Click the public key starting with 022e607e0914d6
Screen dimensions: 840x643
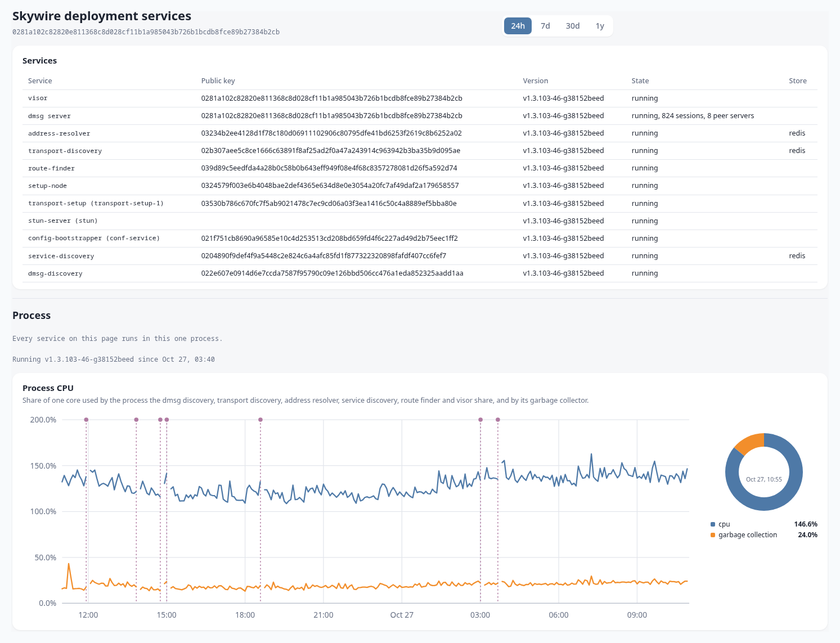(x=333, y=273)
